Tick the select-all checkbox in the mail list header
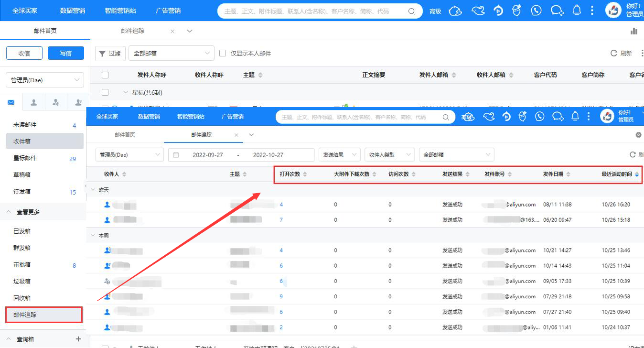The width and height of the screenshot is (644, 348). point(105,75)
